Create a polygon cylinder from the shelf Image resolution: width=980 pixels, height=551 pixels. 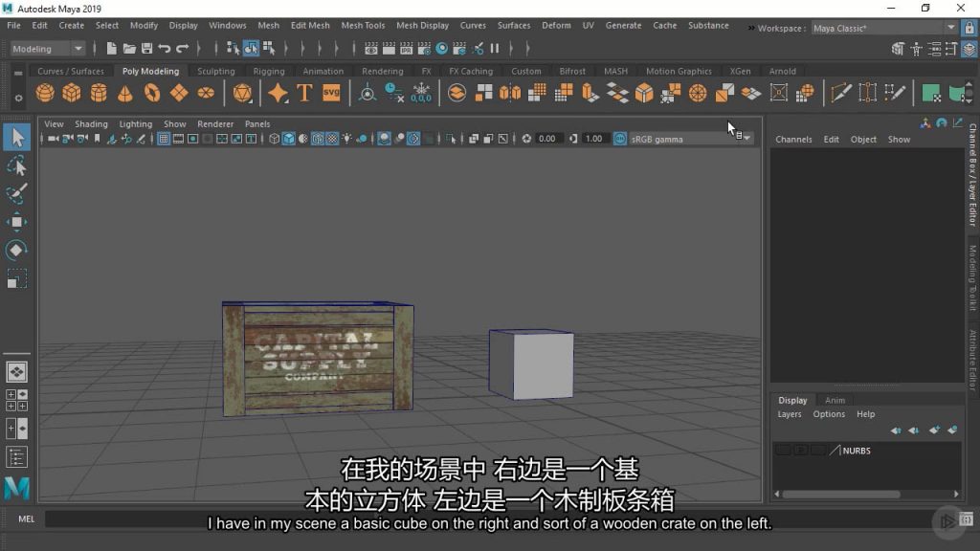tap(99, 93)
